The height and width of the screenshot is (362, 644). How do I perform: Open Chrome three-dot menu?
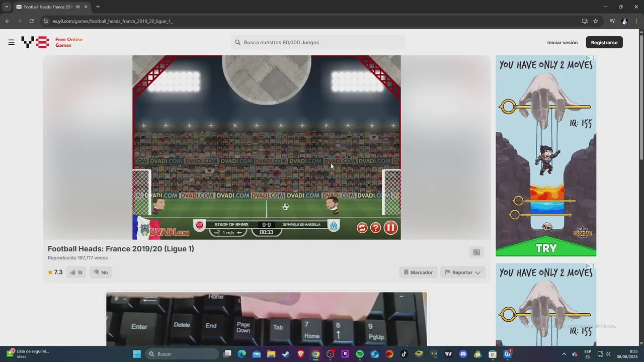pyautogui.click(x=636, y=21)
